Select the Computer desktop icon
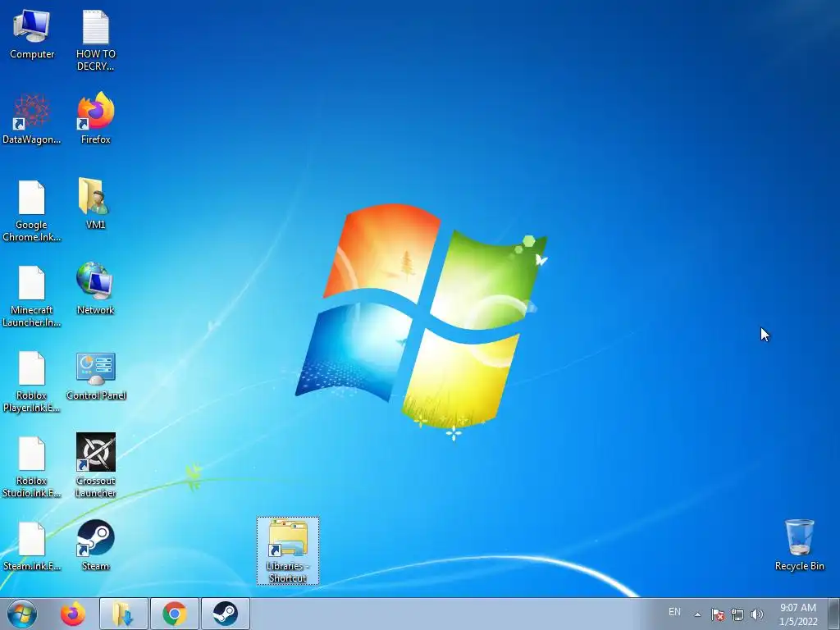840x630 pixels. pos(32,34)
